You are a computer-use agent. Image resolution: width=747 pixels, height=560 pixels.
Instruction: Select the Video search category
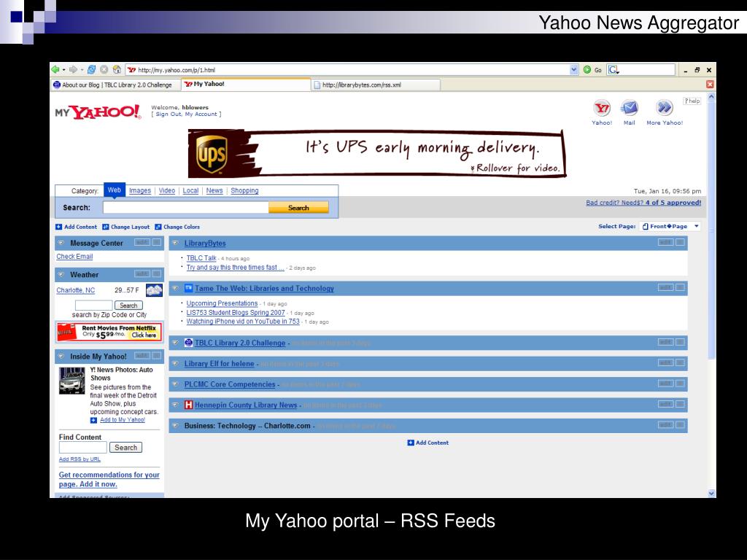click(x=167, y=190)
